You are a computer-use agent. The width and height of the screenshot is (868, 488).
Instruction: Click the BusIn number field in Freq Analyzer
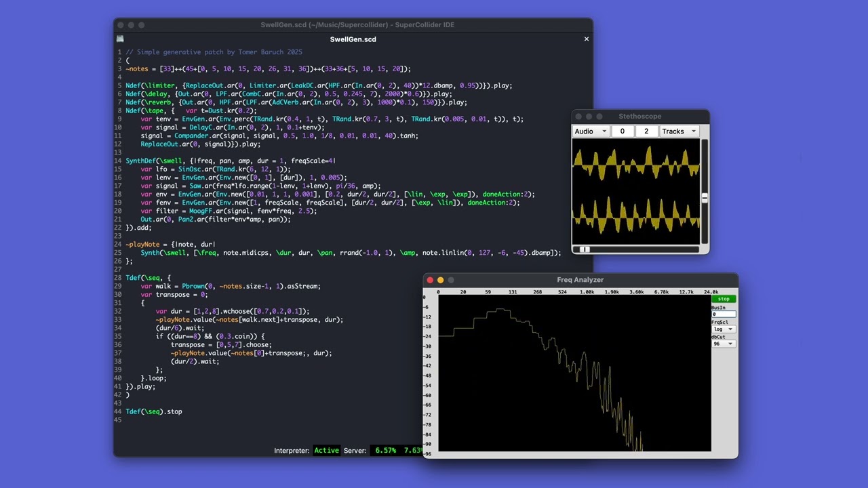click(723, 314)
